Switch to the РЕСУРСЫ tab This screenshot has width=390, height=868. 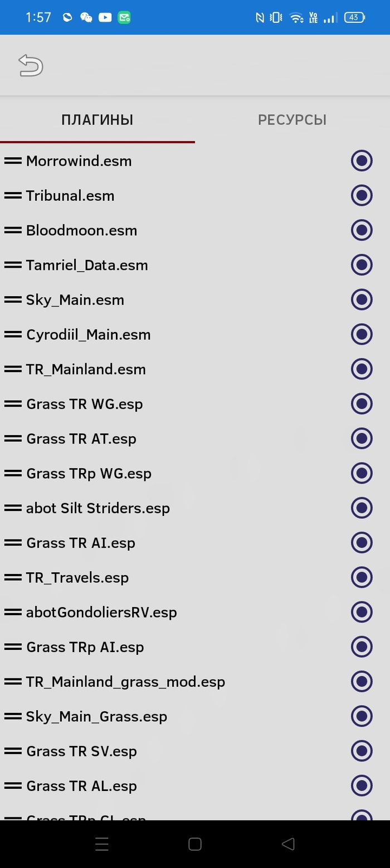[292, 120]
